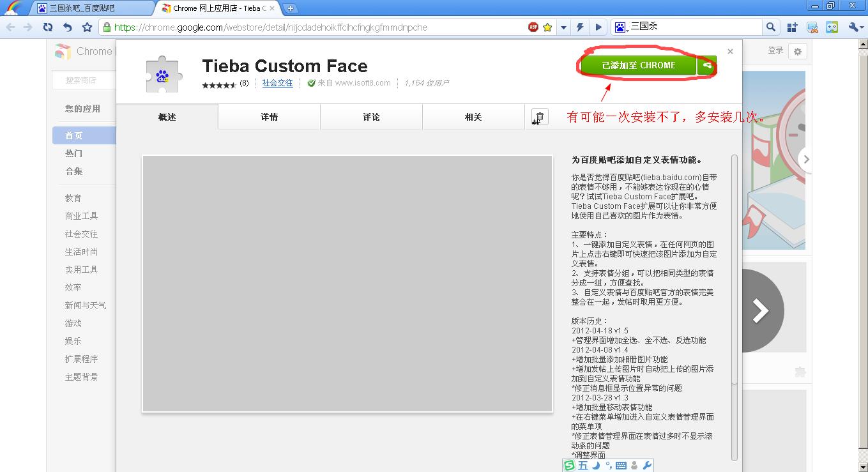Click the share icon button
Image resolution: width=868 pixels, height=472 pixels.
[x=706, y=65]
